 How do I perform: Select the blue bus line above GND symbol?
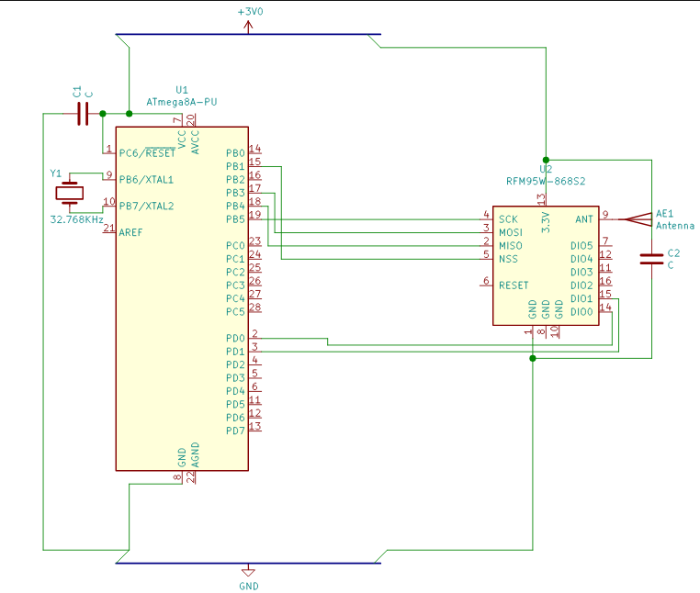click(x=248, y=563)
